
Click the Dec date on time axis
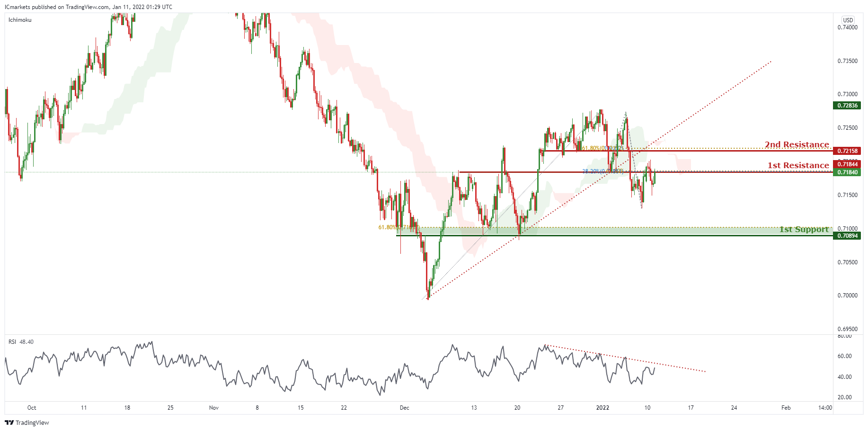coord(405,408)
